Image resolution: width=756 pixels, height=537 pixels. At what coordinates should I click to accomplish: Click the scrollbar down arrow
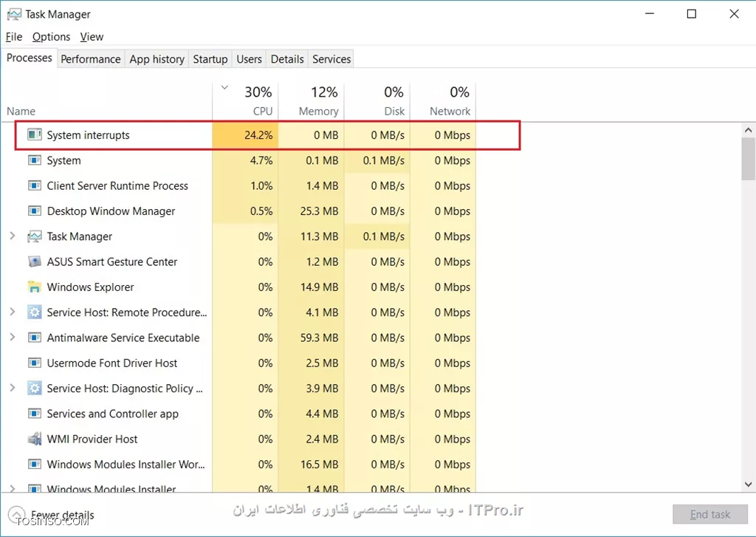tap(749, 484)
